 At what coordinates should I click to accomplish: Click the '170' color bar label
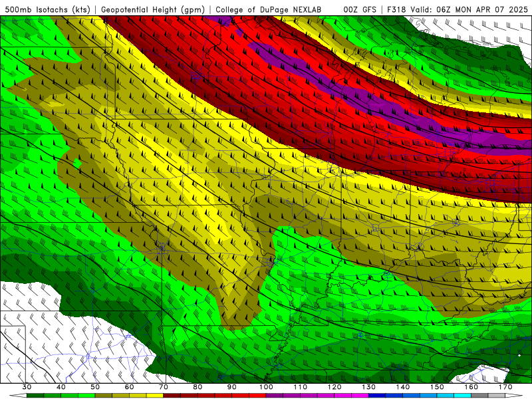(505, 387)
